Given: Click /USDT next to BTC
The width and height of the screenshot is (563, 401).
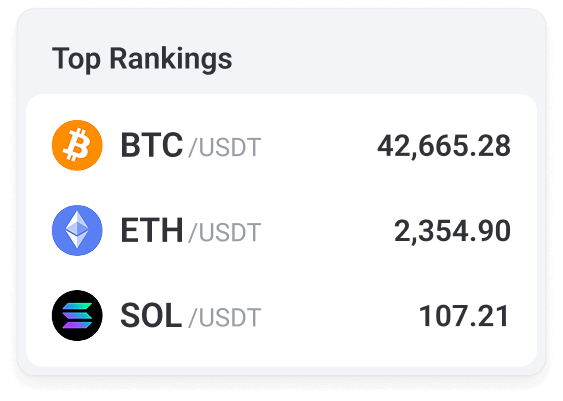Looking at the screenshot, I should coord(225,148).
